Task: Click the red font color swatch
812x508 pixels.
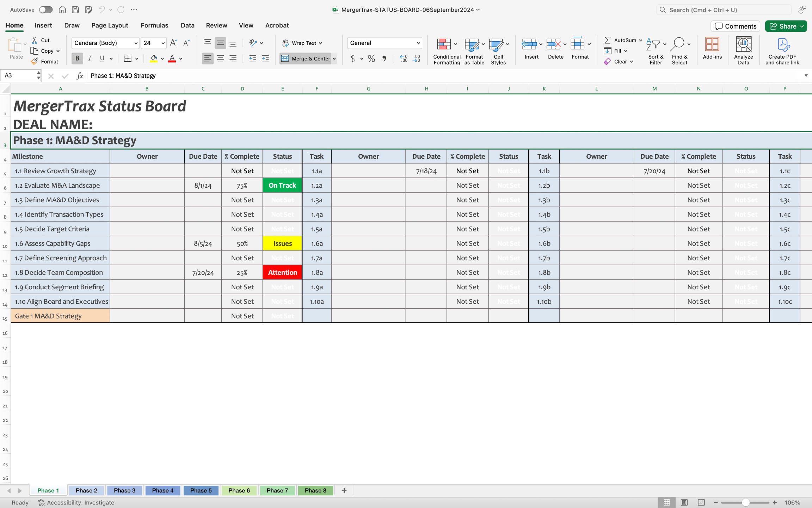Action: tap(172, 59)
